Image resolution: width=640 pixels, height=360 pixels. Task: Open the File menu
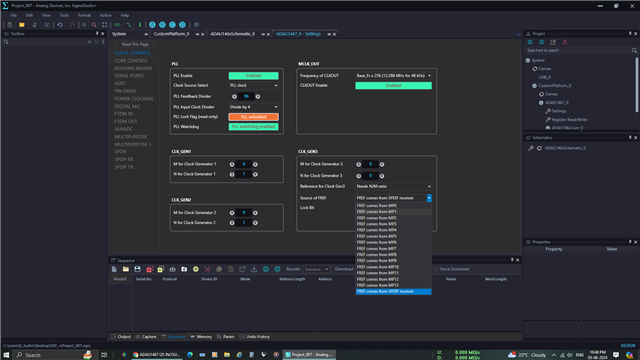pos(13,16)
